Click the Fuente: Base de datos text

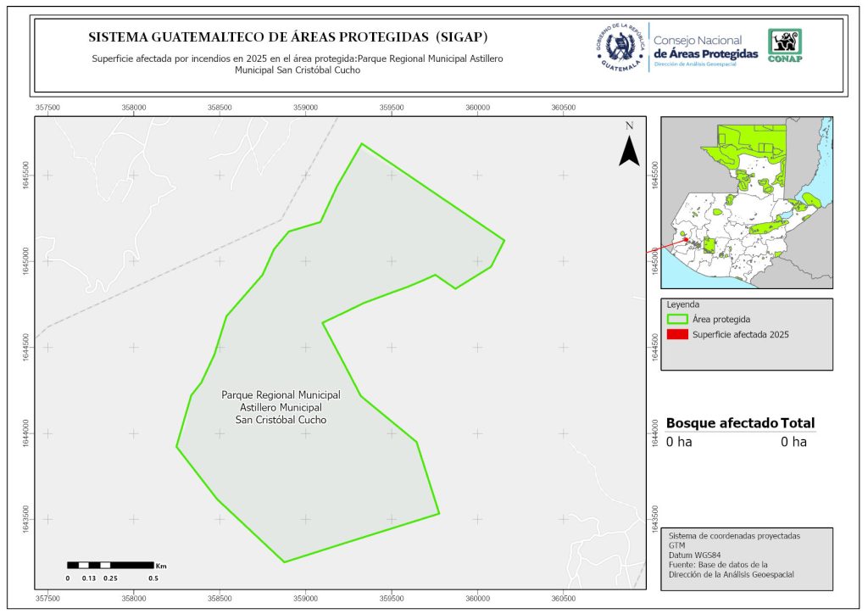click(x=718, y=565)
